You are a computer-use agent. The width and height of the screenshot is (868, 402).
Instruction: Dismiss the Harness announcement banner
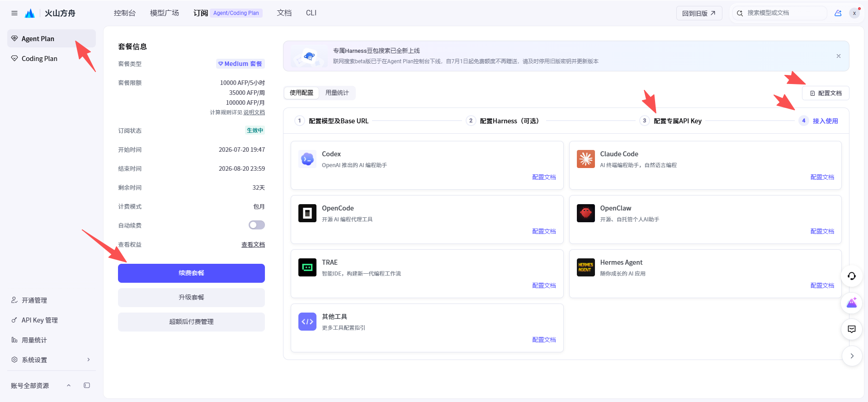tap(839, 56)
